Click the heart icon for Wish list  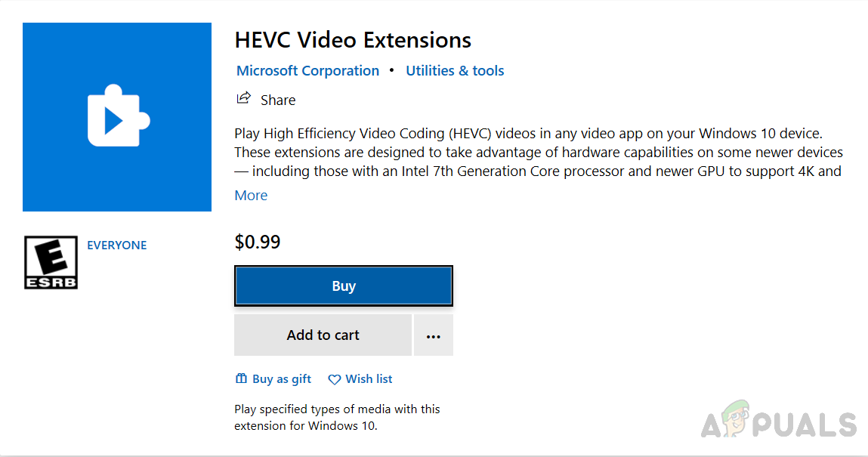334,379
